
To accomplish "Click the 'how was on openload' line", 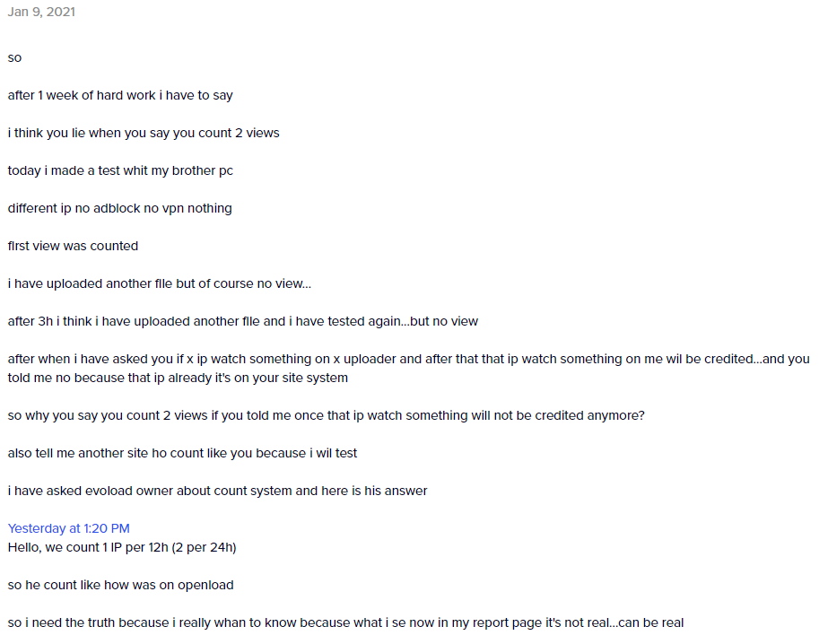I will click(x=121, y=585).
